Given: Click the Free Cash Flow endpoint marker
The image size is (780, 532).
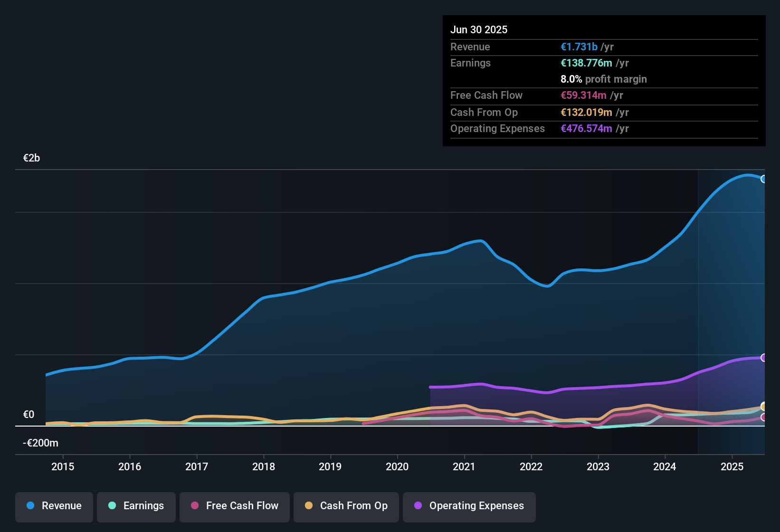Looking at the screenshot, I should (764, 417).
